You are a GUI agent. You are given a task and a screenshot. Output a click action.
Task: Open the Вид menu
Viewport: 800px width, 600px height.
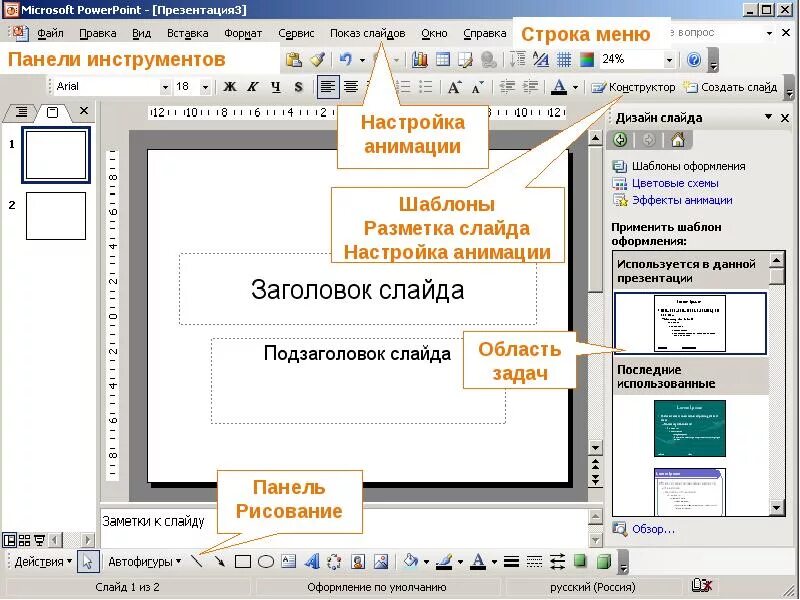pos(141,33)
